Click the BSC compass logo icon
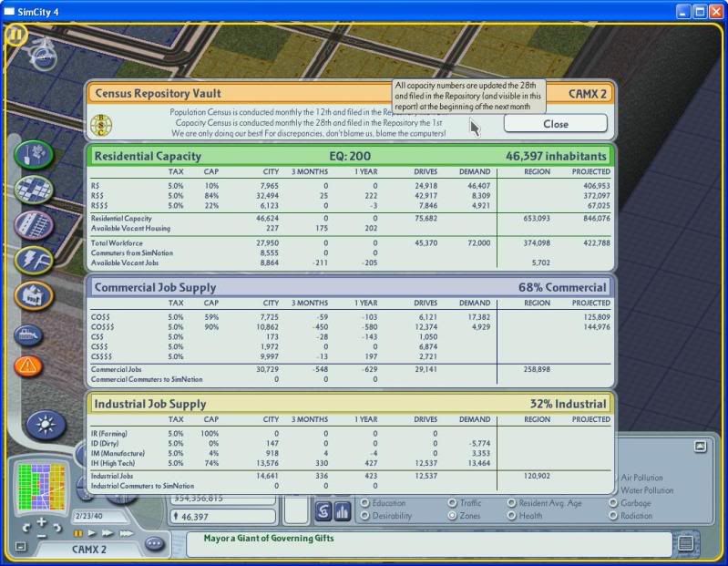The height and width of the screenshot is (566, 728). tap(101, 125)
